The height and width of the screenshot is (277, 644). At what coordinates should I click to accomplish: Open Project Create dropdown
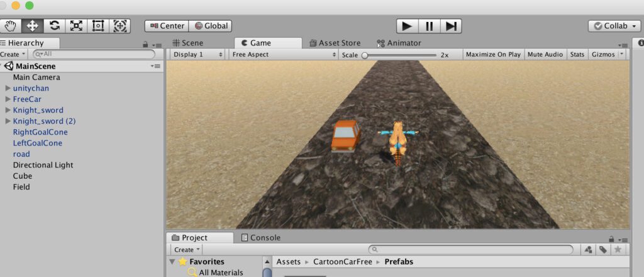pos(187,249)
